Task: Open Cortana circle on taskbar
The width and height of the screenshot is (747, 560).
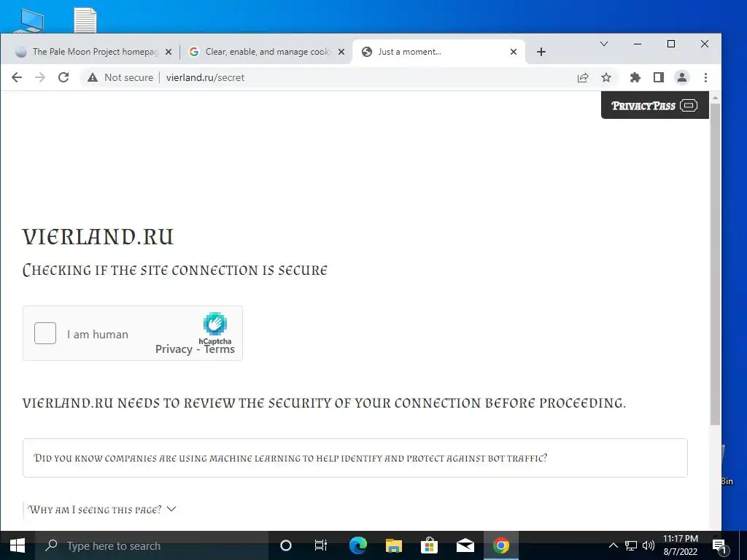Action: pyautogui.click(x=286, y=545)
